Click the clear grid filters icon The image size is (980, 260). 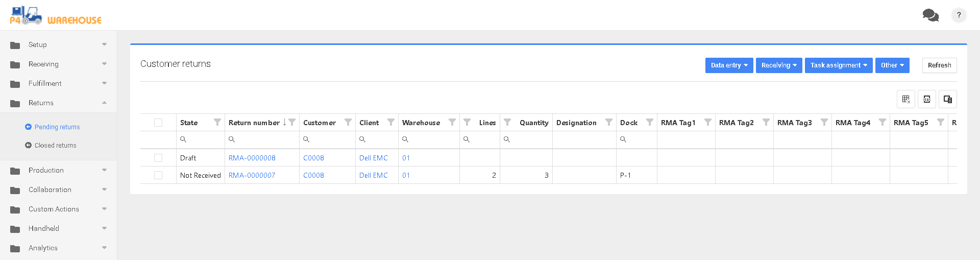click(x=906, y=99)
